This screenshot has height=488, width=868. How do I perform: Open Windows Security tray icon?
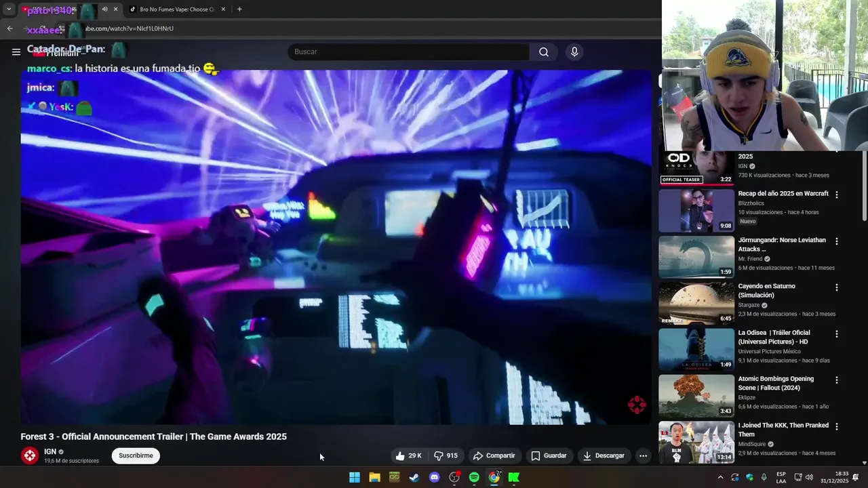click(749, 477)
